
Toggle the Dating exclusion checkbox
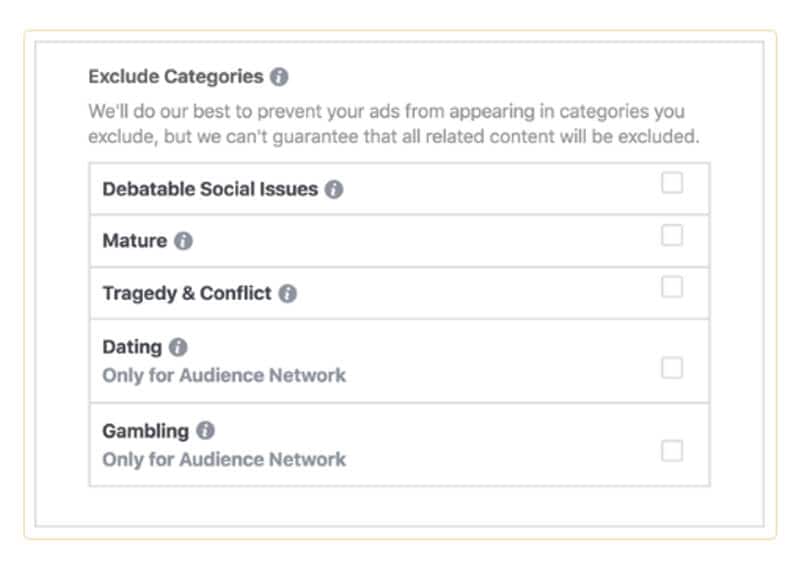(x=672, y=368)
